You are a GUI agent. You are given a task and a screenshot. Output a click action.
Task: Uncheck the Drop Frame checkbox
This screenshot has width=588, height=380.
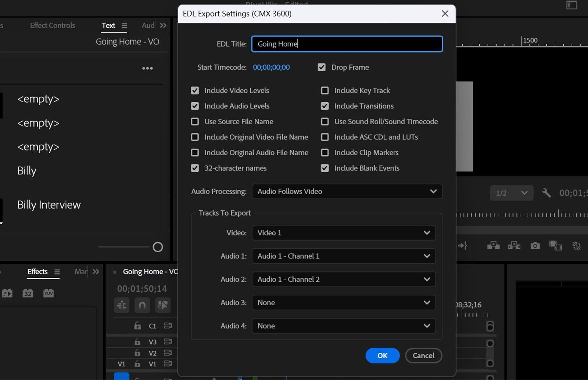[x=322, y=67]
